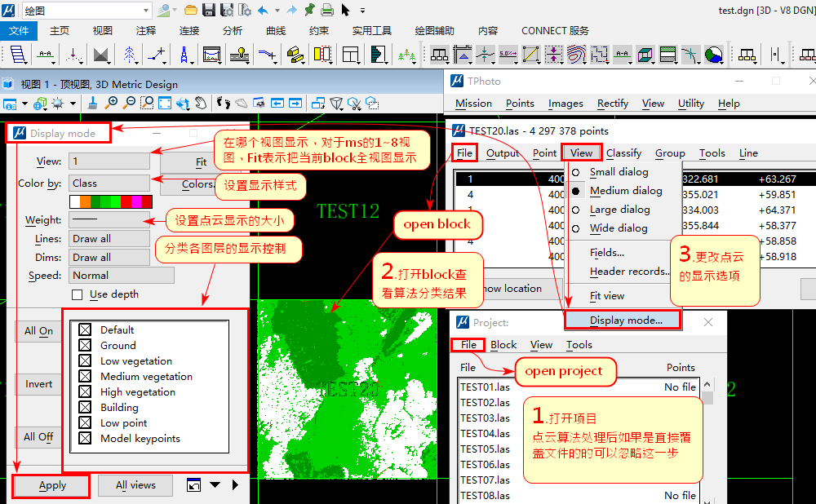Click the Invert button
Viewport: 816px width, 504px height.
point(38,384)
